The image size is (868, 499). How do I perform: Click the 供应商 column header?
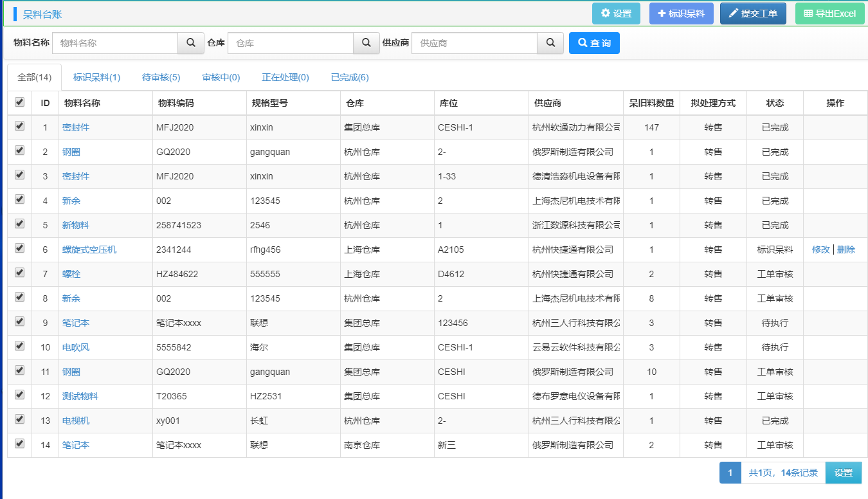click(576, 103)
